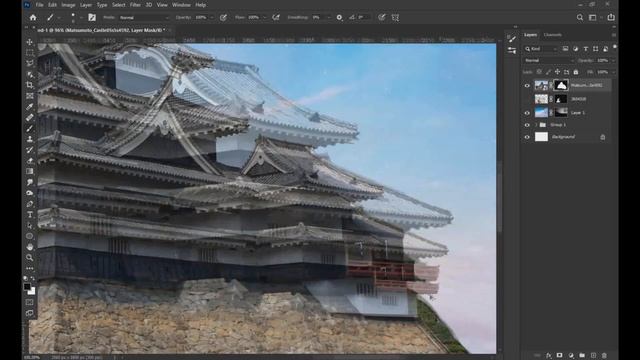Open the File menu

[x=39, y=5]
